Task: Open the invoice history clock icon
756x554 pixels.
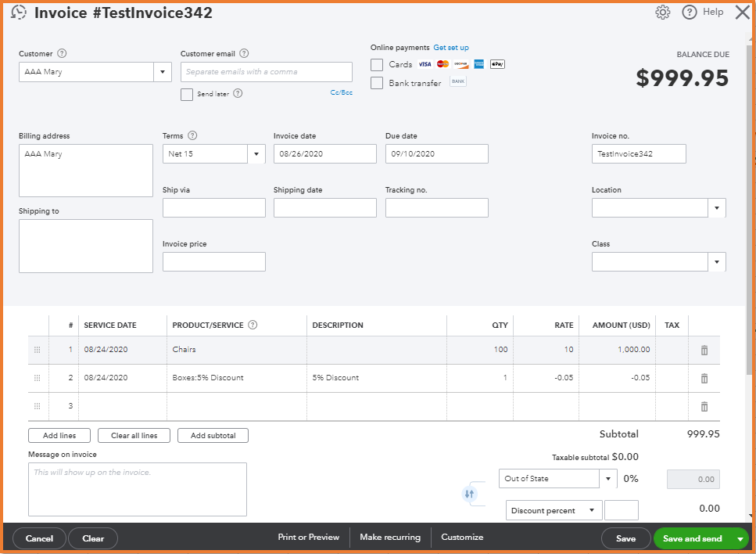Action: 18,12
